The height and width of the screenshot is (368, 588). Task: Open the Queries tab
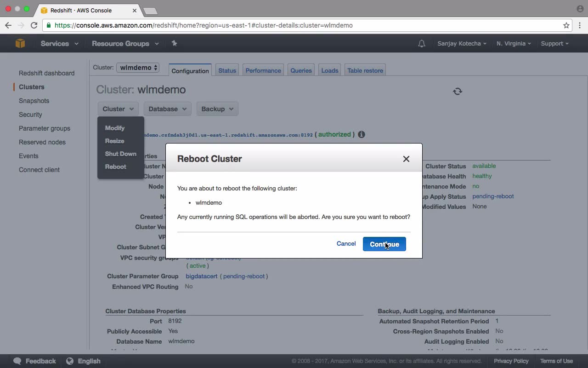click(x=301, y=70)
